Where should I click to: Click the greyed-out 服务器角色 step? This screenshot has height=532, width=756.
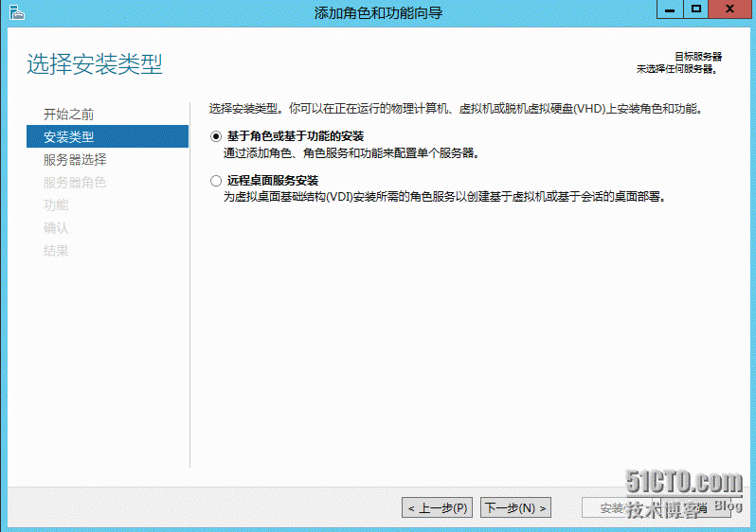pos(75,182)
